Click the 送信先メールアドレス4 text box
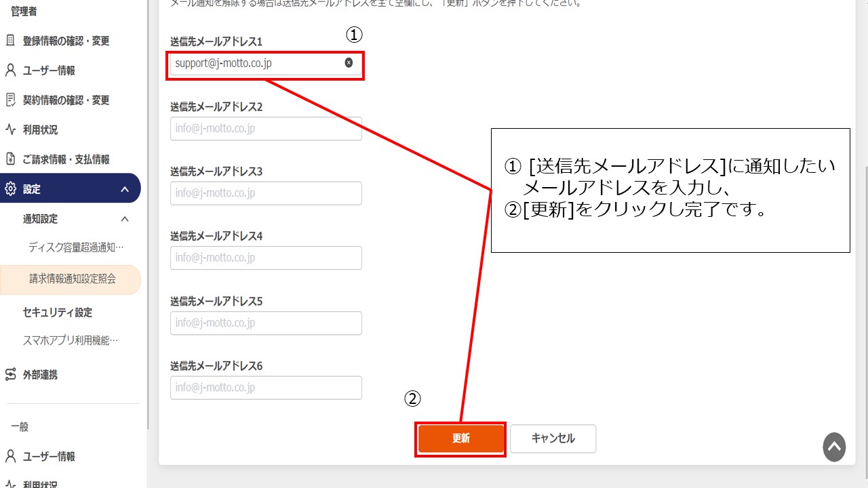Viewport: 868px width, 488px height. click(x=266, y=258)
